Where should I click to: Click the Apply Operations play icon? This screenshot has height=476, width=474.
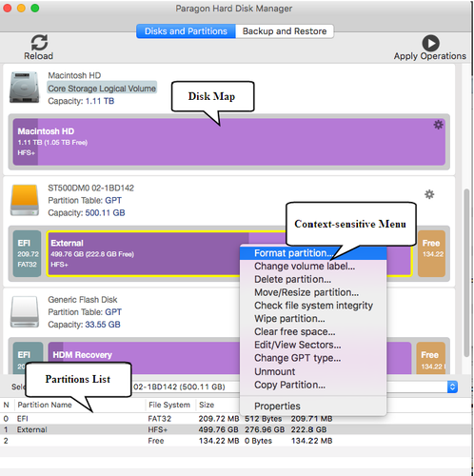click(430, 43)
